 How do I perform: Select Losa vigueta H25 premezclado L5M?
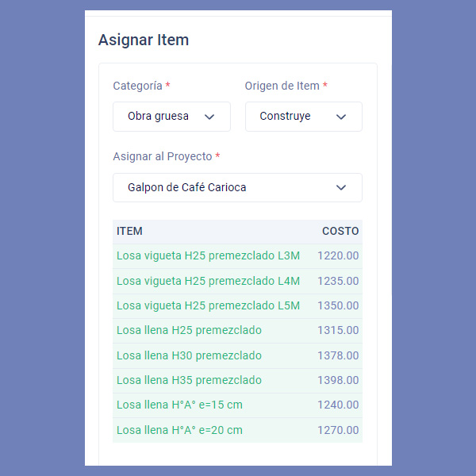[x=208, y=305]
